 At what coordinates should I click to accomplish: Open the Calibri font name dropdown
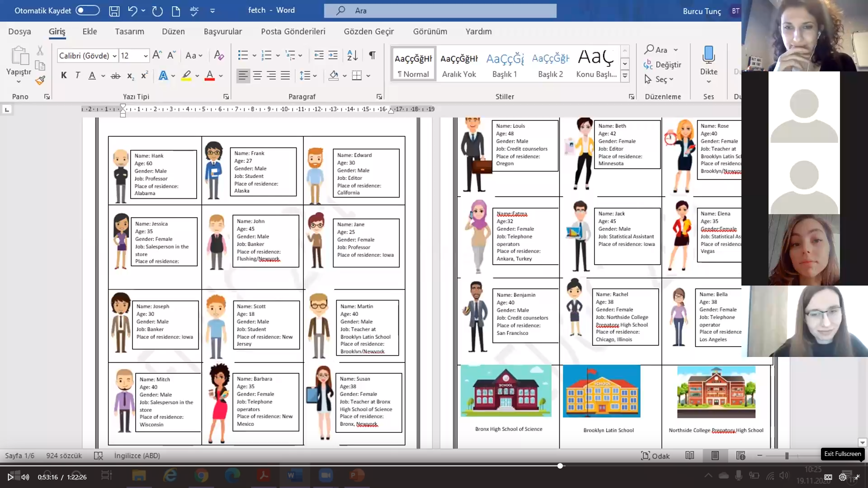[x=115, y=56]
